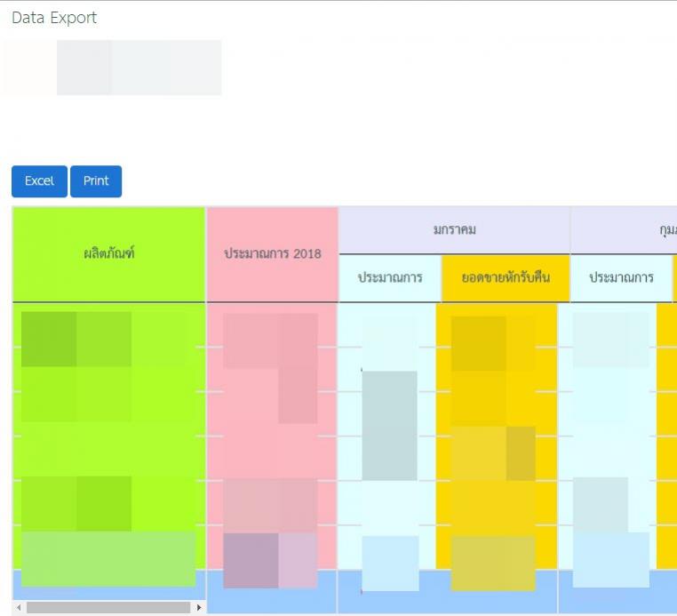Select first row cell in ยอดขายหักรับคืน column
The image size is (677, 616).
pos(497,325)
